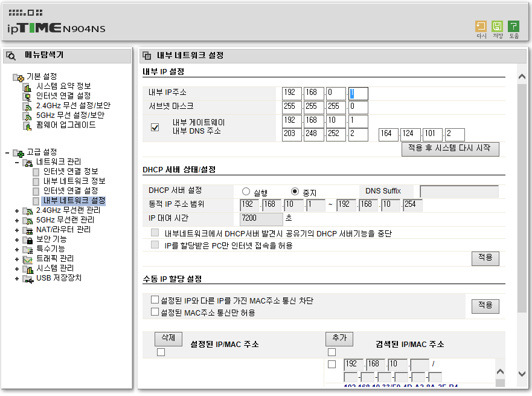The height and width of the screenshot is (396, 532).
Task: Click the USB 저장장치 icon
Action: (28, 279)
